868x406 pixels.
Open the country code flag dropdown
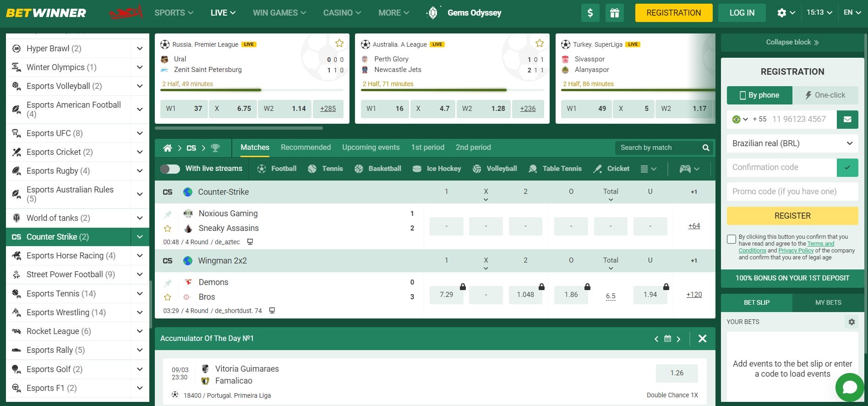point(740,119)
